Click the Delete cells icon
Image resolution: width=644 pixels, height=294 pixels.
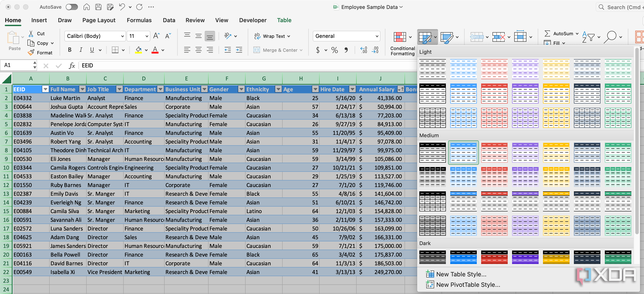pos(499,37)
